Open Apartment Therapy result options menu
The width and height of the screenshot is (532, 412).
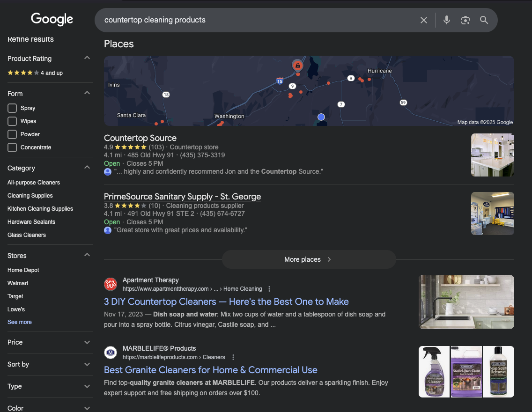pyautogui.click(x=269, y=289)
